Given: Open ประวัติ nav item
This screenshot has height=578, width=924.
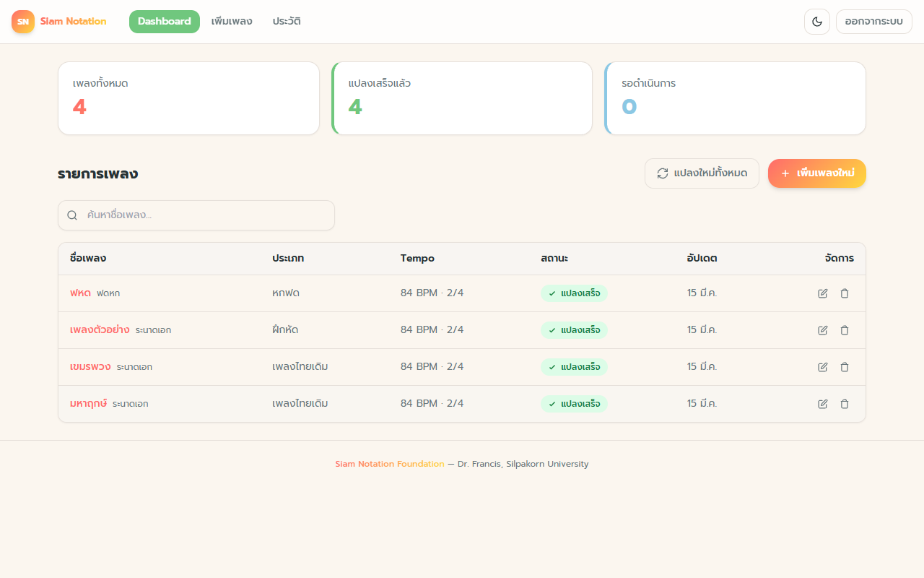Looking at the screenshot, I should 287,22.
